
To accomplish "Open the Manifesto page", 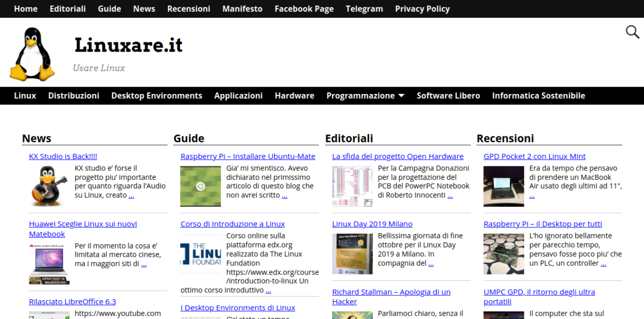I will click(243, 9).
